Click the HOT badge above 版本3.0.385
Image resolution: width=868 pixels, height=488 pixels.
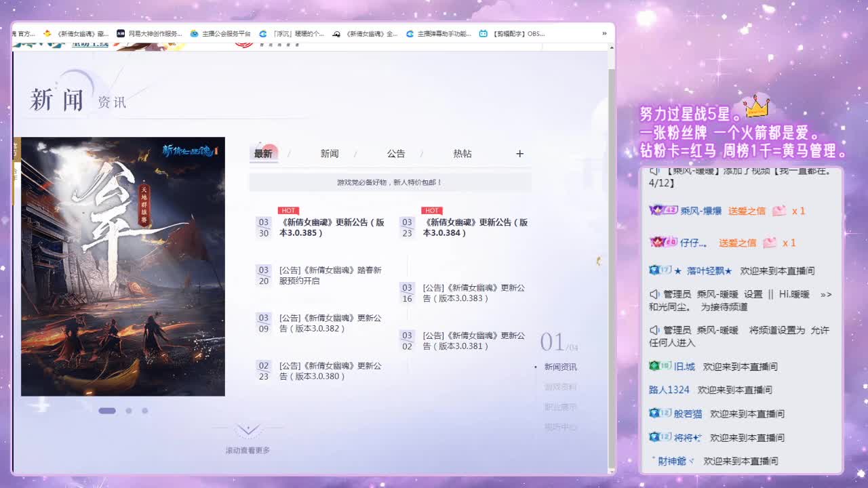click(x=288, y=211)
